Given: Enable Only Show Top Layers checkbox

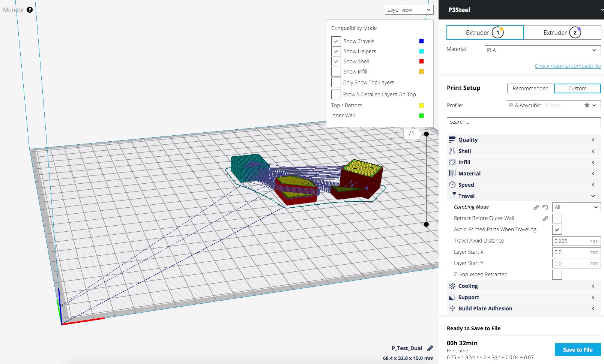Looking at the screenshot, I should [336, 82].
